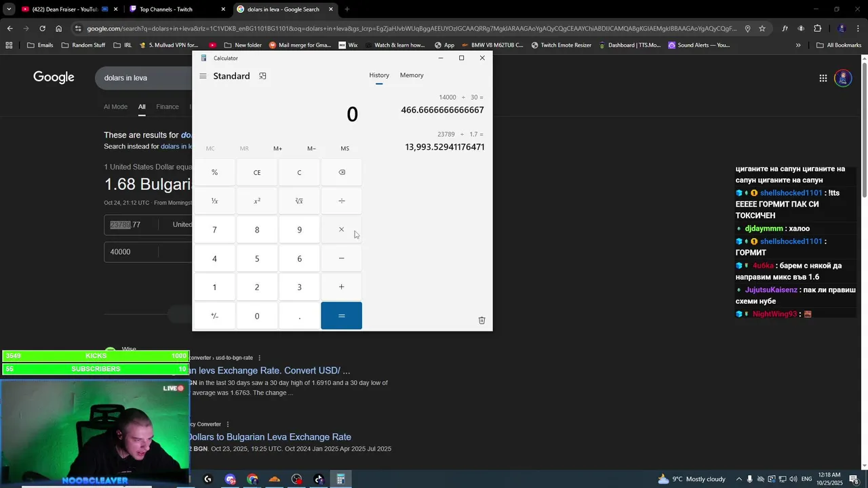Click the equals key in Calculator
Viewport: 868px width, 488px height.
click(341, 316)
